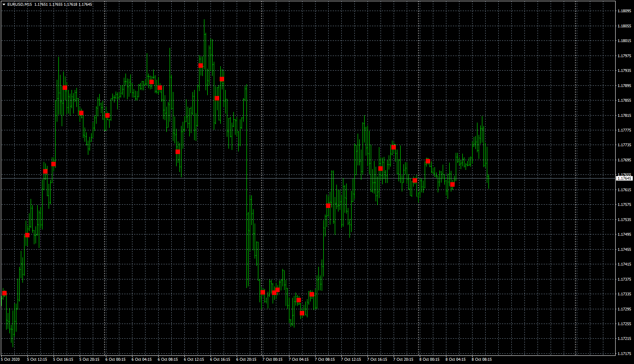
Task: Click the 7 Oct 16:15 time label
Action: (377, 360)
